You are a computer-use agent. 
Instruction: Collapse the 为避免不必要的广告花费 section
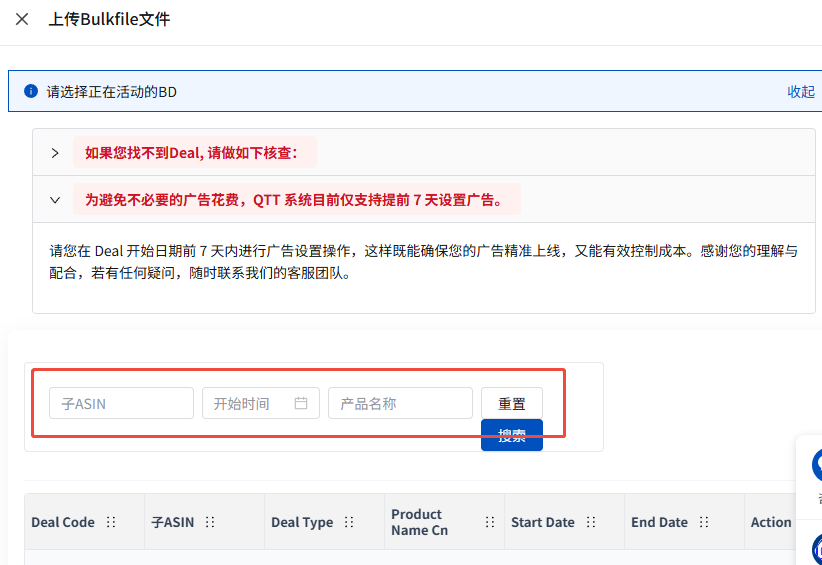(x=56, y=200)
